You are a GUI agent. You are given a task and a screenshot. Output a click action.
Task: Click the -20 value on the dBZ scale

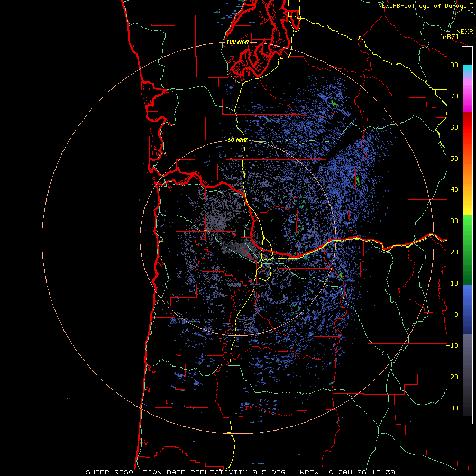(x=452, y=377)
